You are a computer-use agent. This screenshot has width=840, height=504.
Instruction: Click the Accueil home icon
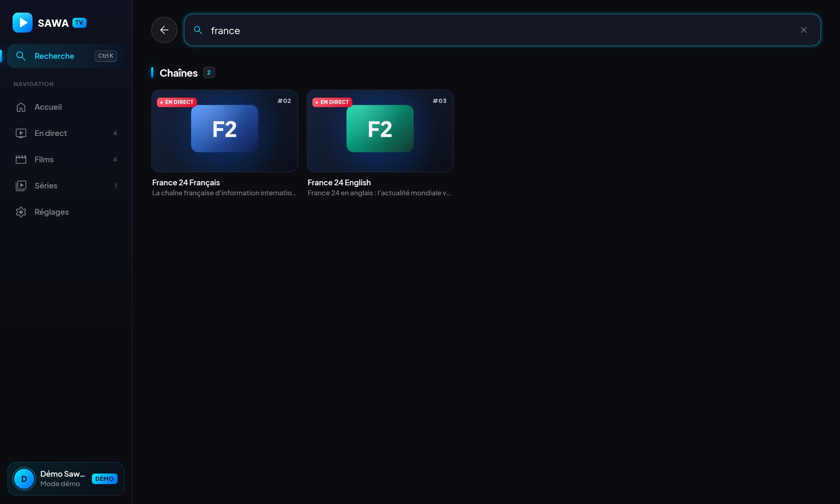click(21, 107)
